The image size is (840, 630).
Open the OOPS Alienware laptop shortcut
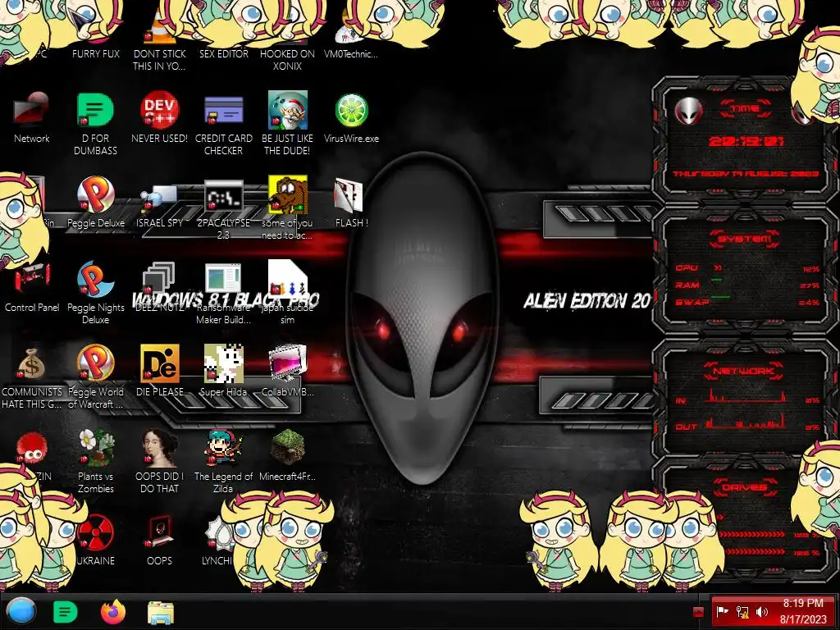[x=160, y=540]
